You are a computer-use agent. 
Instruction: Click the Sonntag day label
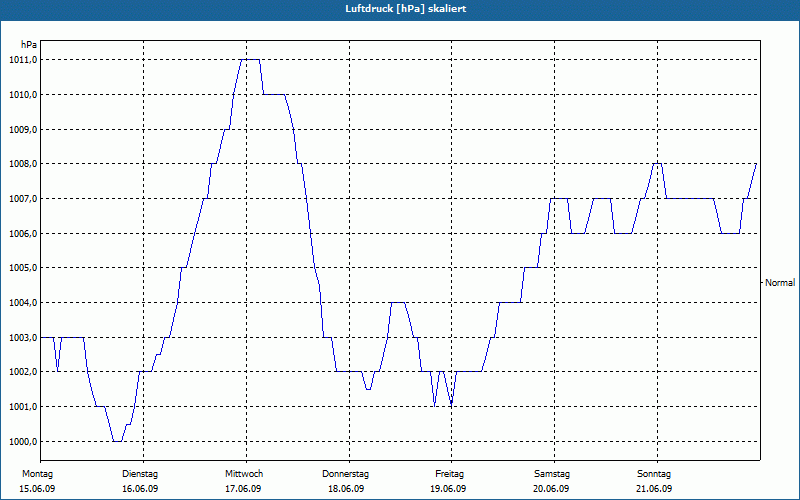coord(654,474)
